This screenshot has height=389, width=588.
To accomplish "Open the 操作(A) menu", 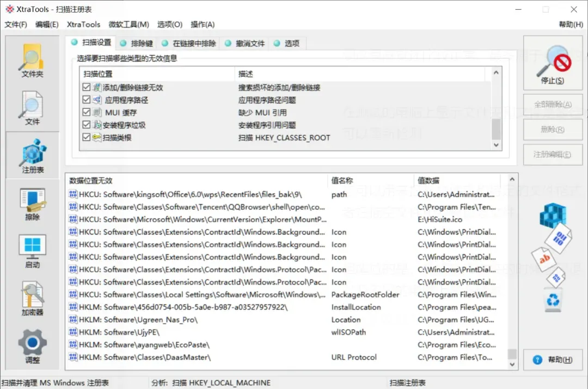I will [203, 25].
